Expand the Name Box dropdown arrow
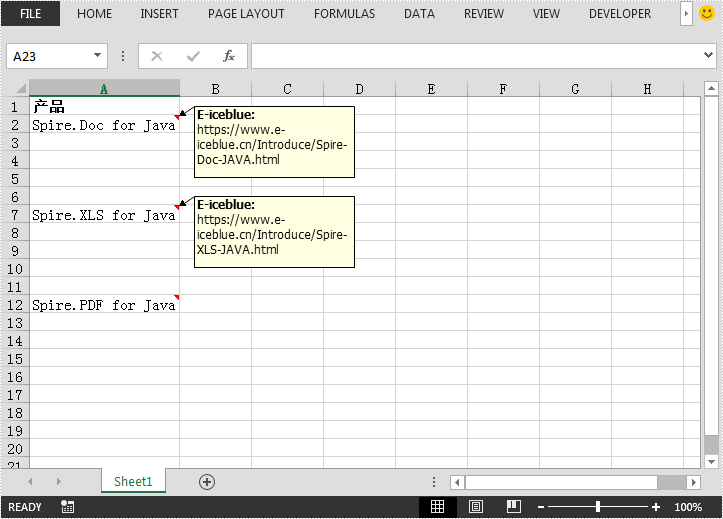Screen dimensions: 723x519 tap(97, 56)
